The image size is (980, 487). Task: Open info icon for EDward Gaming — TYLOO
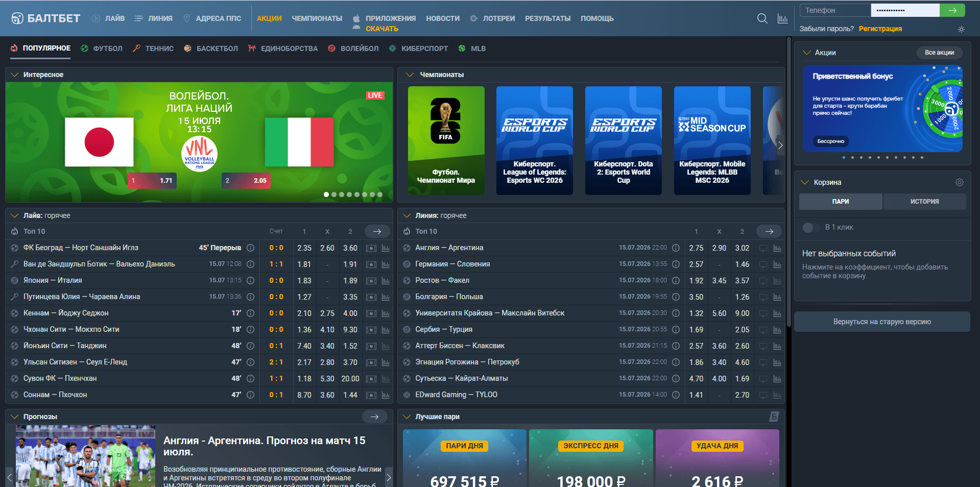point(676,395)
